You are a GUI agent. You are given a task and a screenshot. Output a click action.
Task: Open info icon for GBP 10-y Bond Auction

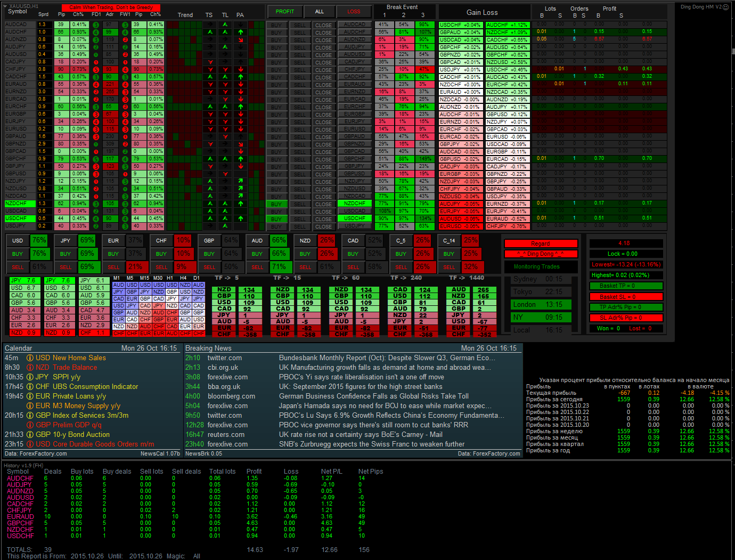30,435
